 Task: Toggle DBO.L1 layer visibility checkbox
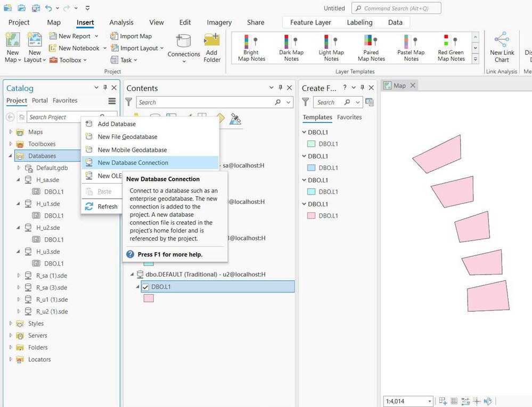click(x=145, y=287)
